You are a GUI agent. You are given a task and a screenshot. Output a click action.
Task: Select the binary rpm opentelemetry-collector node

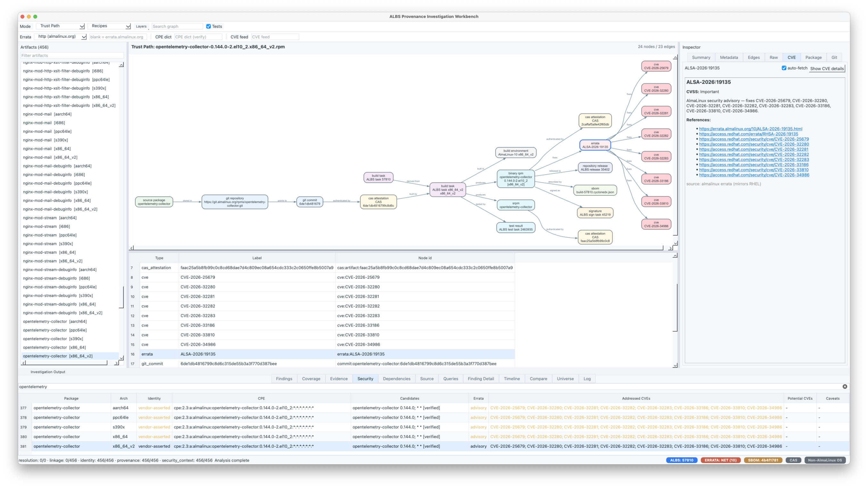tap(516, 179)
